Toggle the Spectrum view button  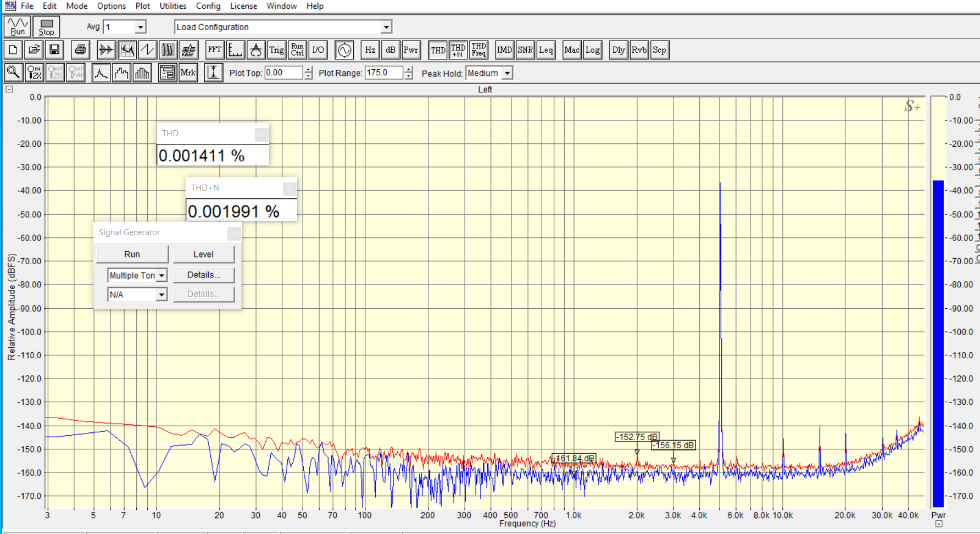(127, 50)
